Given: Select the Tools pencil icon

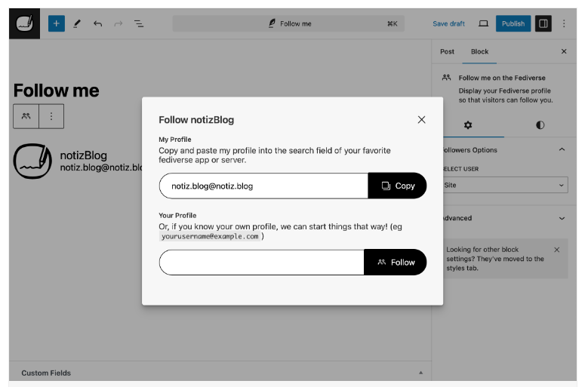Looking at the screenshot, I should pyautogui.click(x=77, y=23).
